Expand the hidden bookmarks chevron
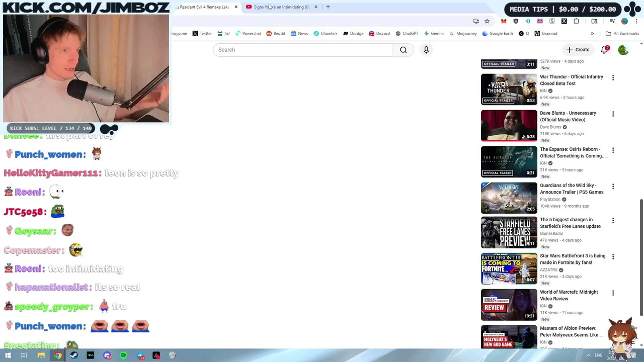The width and height of the screenshot is (644, 362). [x=592, y=34]
